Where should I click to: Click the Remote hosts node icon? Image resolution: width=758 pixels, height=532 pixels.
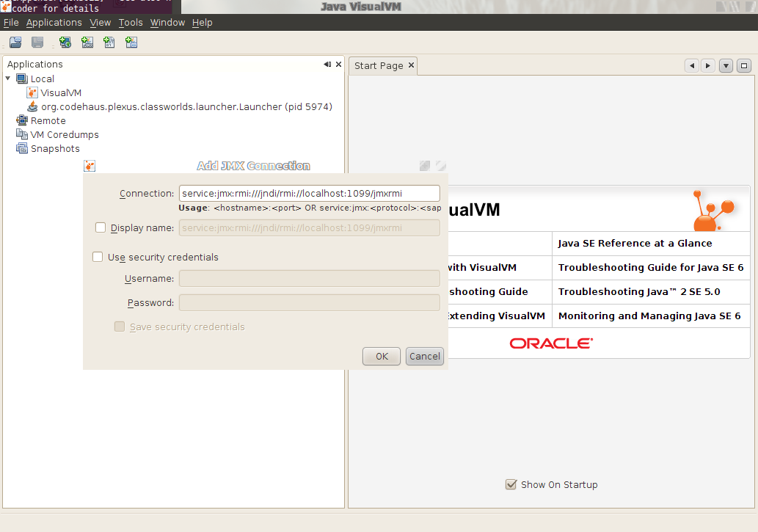(x=22, y=120)
